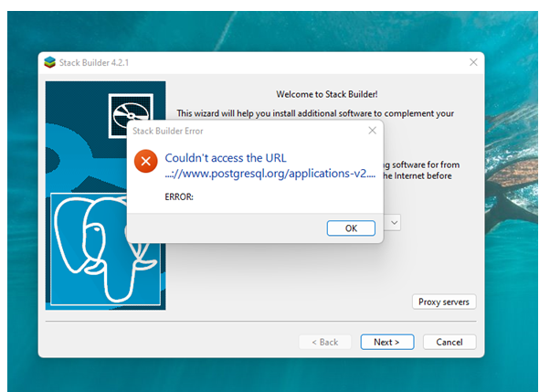Click the Next > button

(x=386, y=342)
